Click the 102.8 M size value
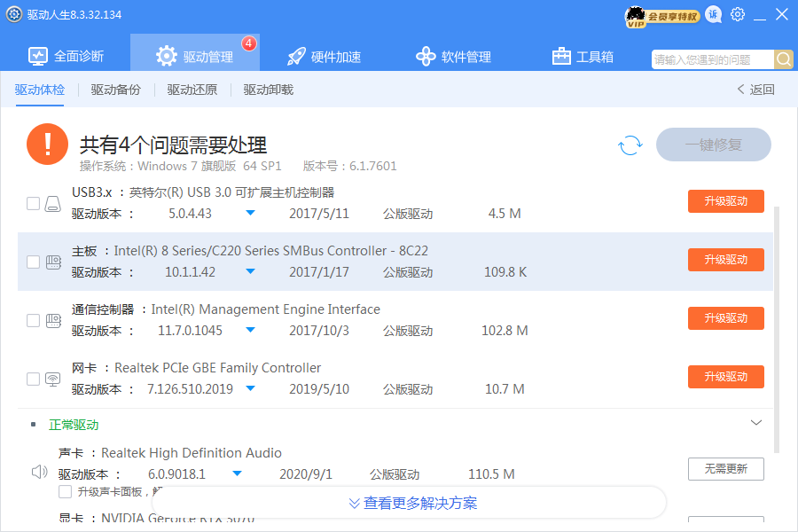The image size is (798, 532). (x=505, y=331)
